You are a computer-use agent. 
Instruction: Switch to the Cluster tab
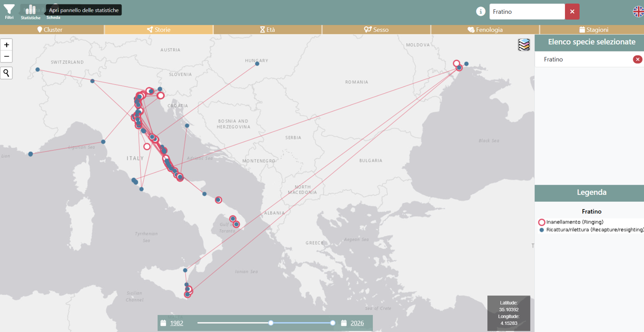pyautogui.click(x=52, y=30)
